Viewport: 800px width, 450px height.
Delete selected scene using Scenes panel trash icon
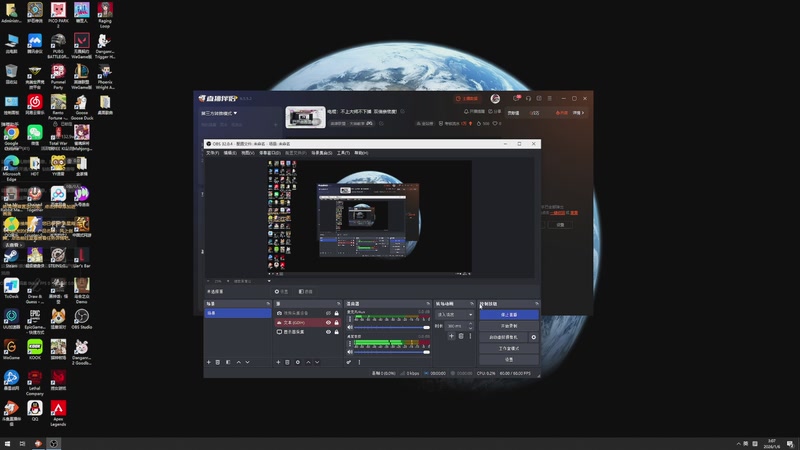point(218,362)
